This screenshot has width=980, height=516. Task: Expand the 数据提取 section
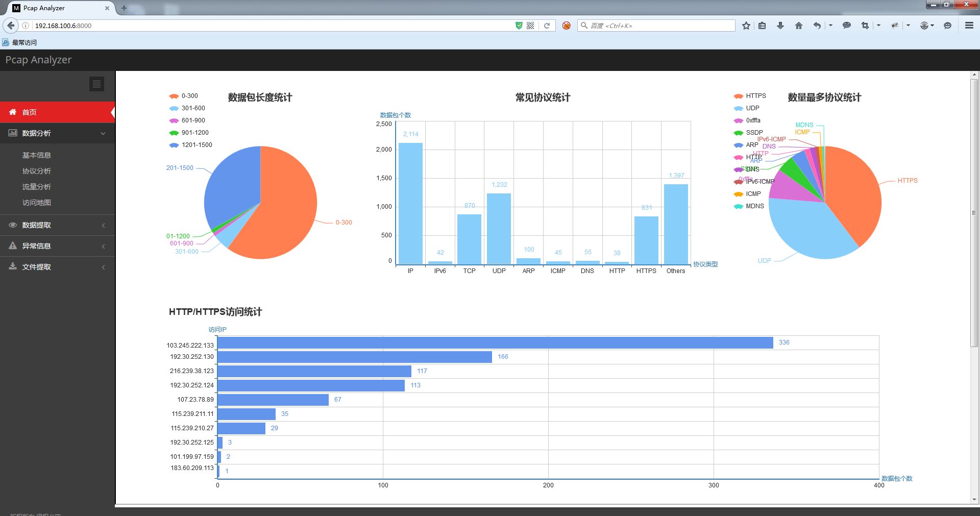coord(104,225)
